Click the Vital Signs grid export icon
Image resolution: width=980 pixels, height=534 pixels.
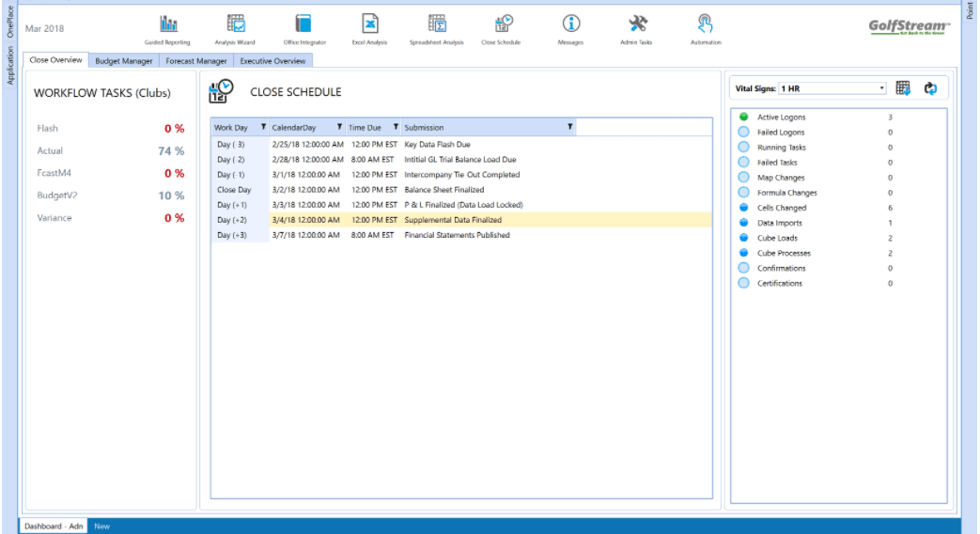click(903, 88)
